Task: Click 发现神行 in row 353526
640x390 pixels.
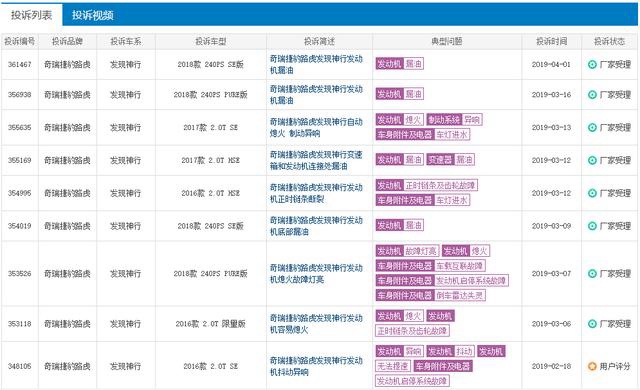Action: 126,273
